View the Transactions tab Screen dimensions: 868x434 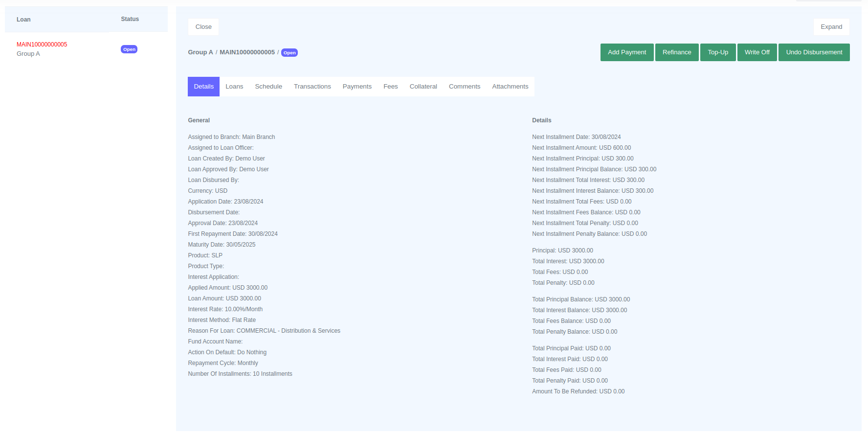(x=312, y=87)
